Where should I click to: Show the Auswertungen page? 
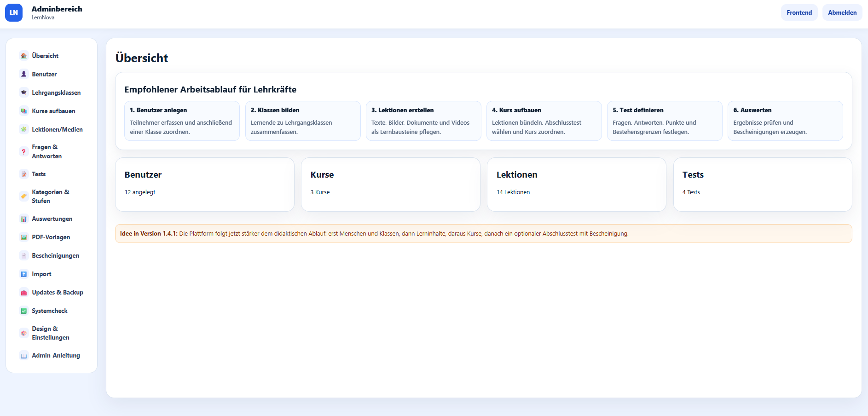point(52,219)
